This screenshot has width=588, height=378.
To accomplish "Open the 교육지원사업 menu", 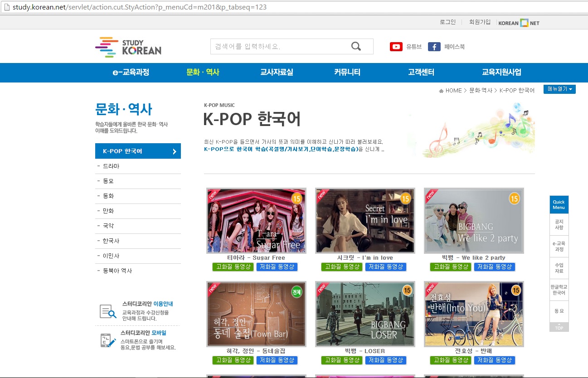I will tap(501, 72).
